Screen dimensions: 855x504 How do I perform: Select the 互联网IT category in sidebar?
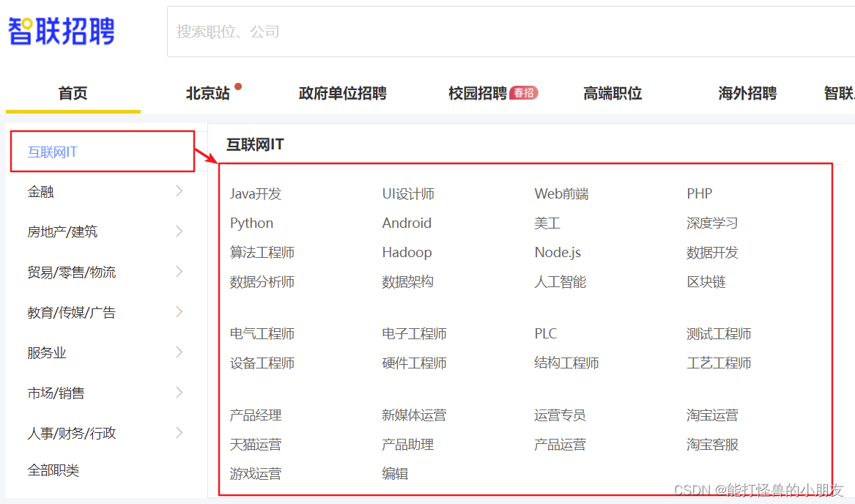point(52,152)
